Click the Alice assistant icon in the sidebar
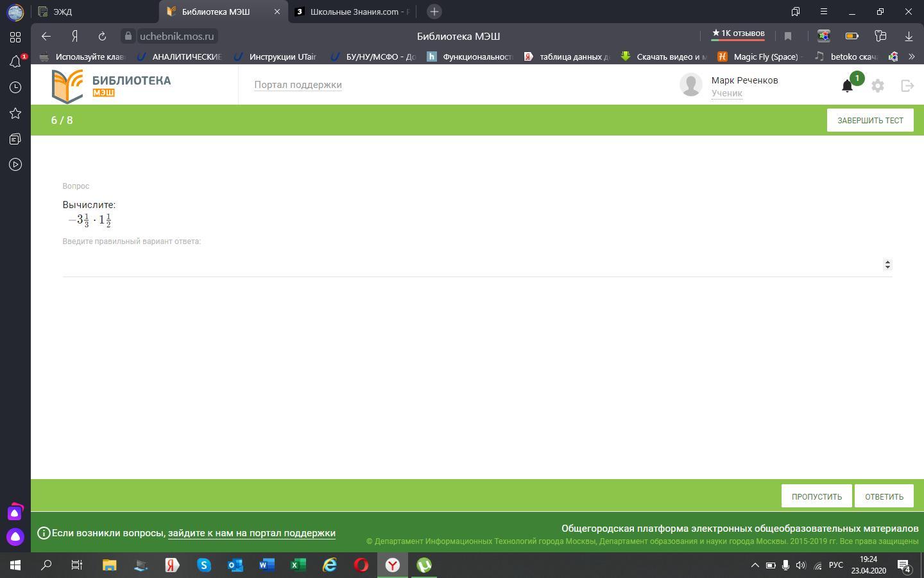Image resolution: width=924 pixels, height=578 pixels. point(15,537)
